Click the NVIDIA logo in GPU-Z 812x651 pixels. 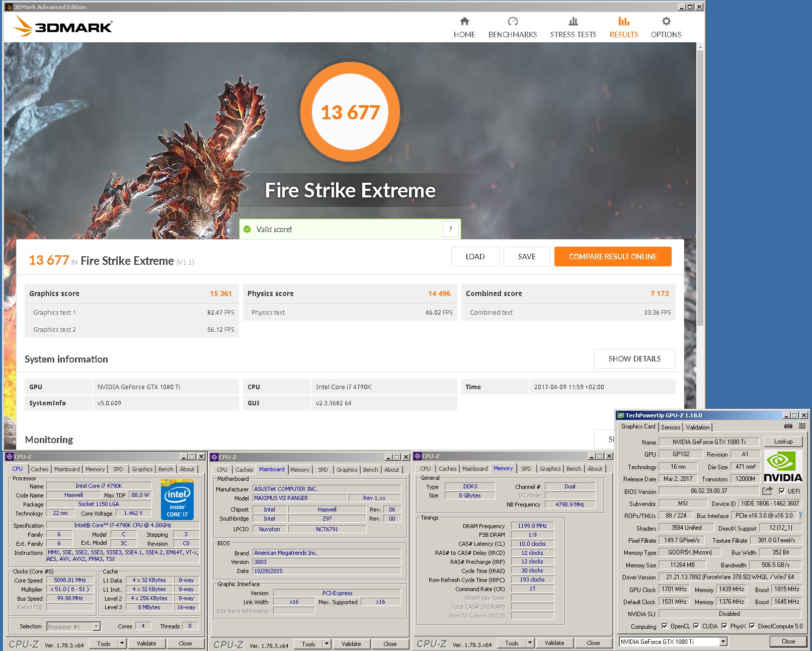(783, 466)
